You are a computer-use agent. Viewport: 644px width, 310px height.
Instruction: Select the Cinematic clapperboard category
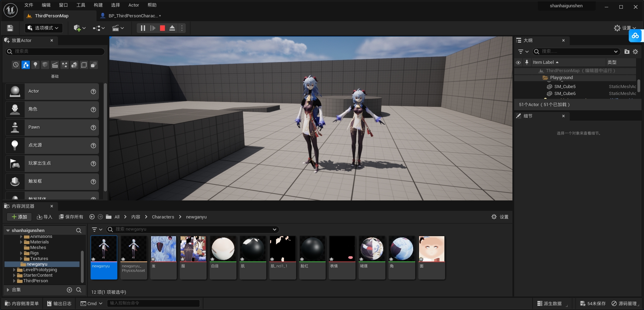click(x=55, y=65)
